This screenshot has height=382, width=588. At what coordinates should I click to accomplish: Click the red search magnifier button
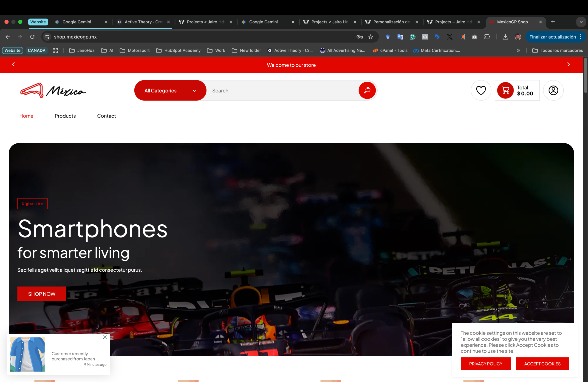click(367, 90)
